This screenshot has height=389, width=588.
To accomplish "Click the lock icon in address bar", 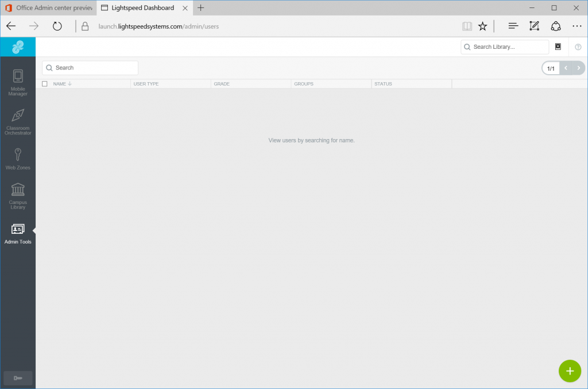I will point(85,26).
